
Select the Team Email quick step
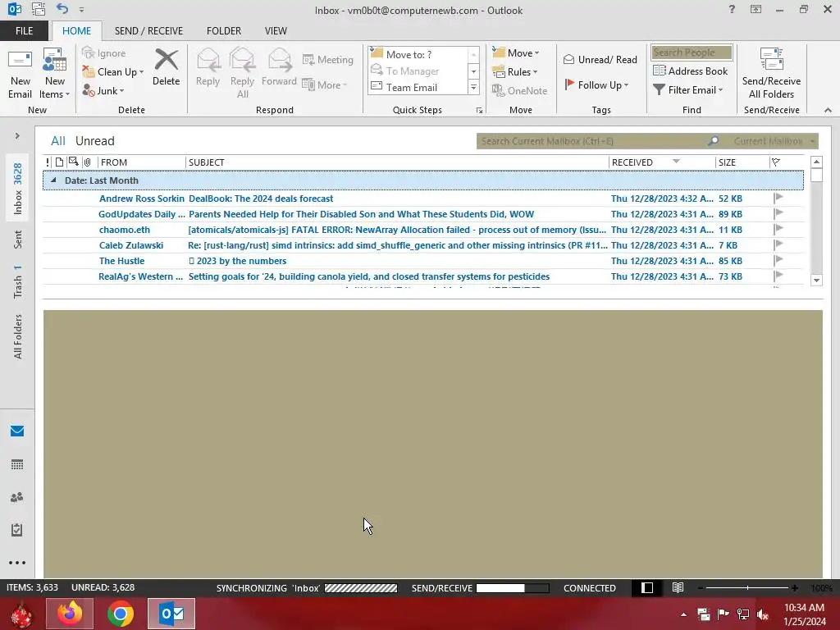(418, 87)
